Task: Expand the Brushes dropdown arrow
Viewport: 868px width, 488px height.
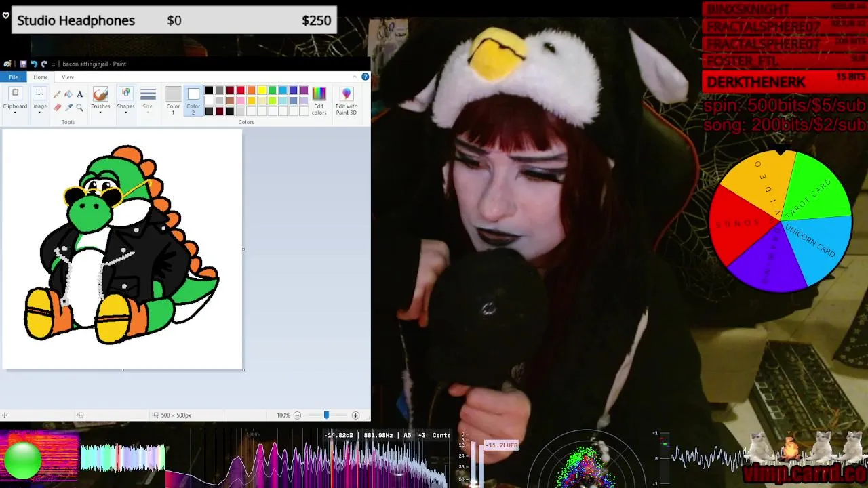Action: (100, 113)
